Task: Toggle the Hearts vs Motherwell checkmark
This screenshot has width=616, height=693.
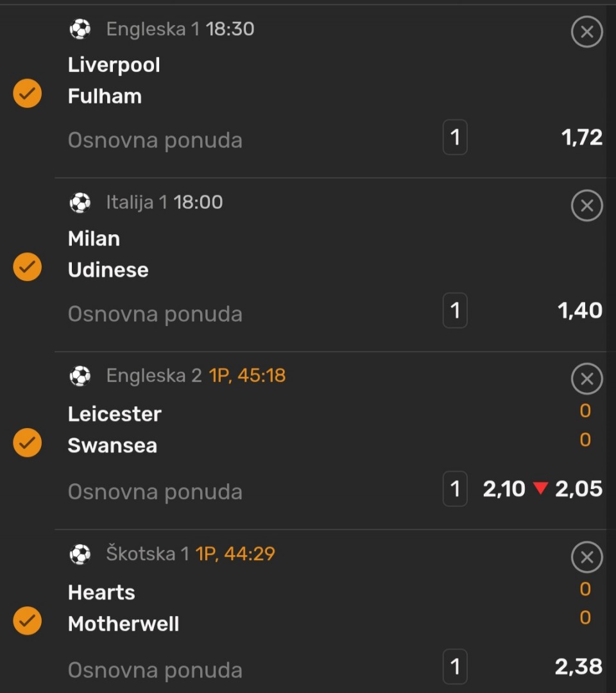Action: click(x=28, y=620)
